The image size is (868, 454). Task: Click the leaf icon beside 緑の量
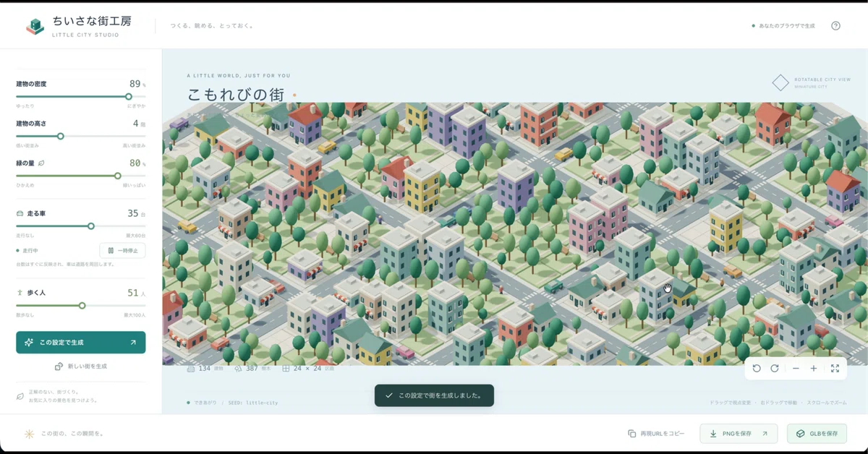pos(41,163)
